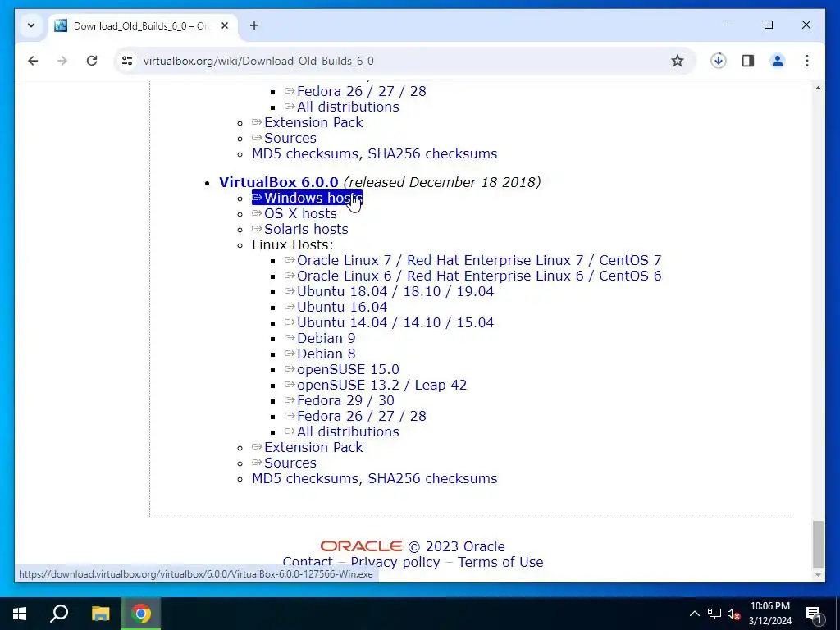840x630 pixels.
Task: Click the Chrome icon in the taskbar
Action: pos(141,614)
